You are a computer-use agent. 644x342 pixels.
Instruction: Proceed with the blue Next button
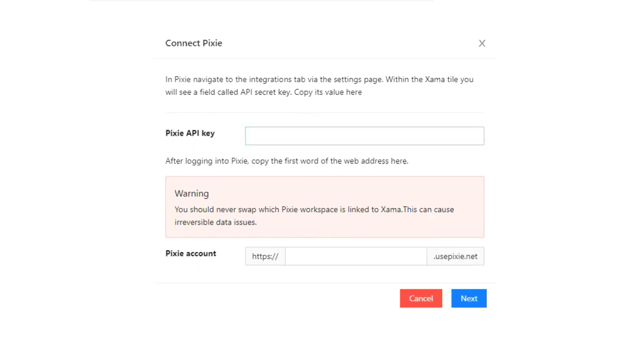click(469, 298)
